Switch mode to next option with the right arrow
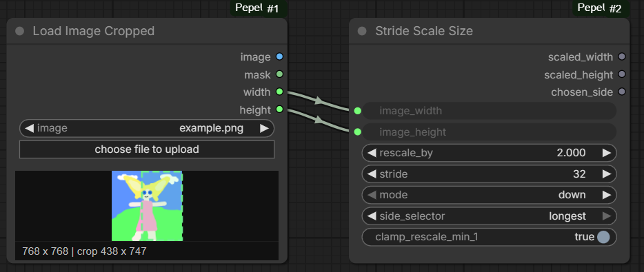 pos(607,195)
